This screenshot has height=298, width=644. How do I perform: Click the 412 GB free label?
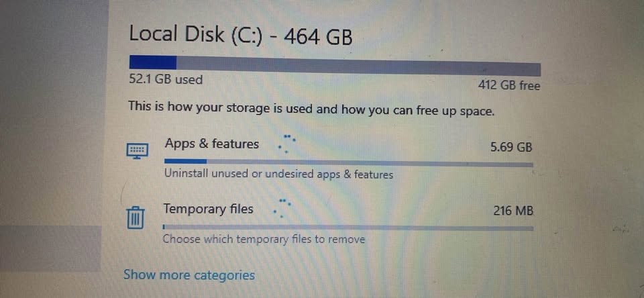pyautogui.click(x=508, y=85)
